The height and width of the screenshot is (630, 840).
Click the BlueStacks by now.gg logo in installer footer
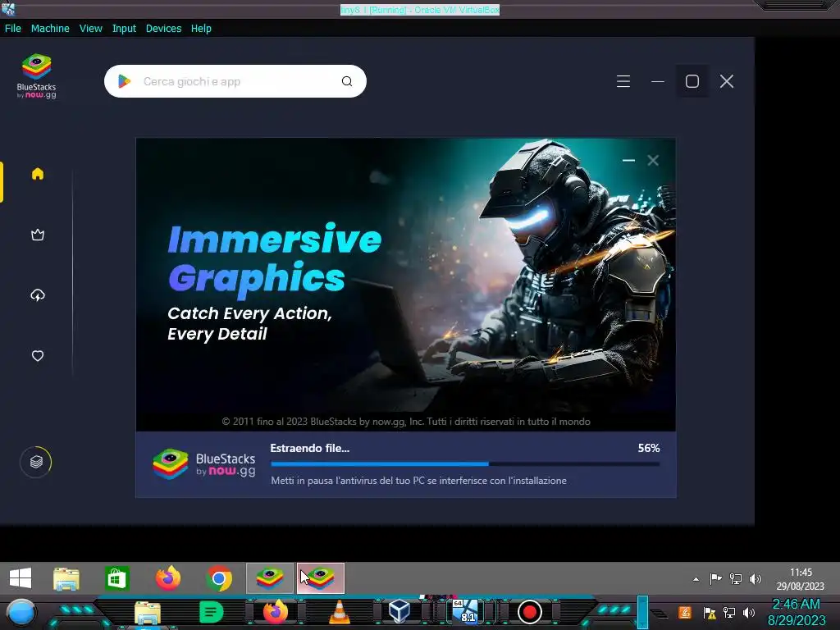tap(204, 464)
